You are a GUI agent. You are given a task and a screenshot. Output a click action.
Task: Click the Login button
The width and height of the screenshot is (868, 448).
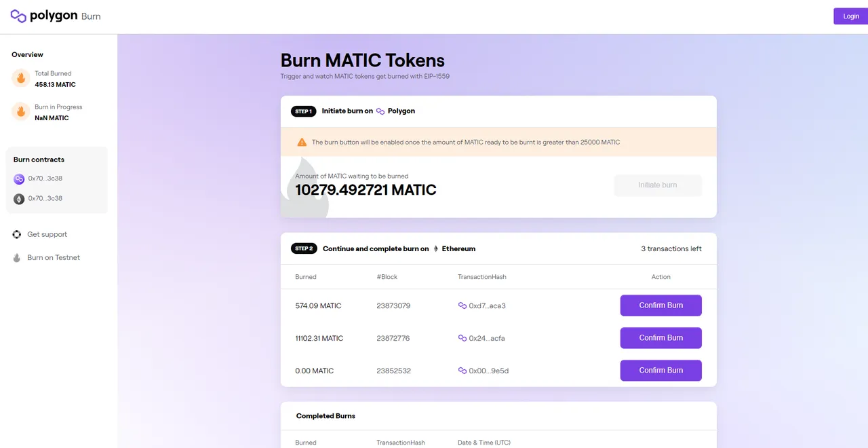[850, 16]
